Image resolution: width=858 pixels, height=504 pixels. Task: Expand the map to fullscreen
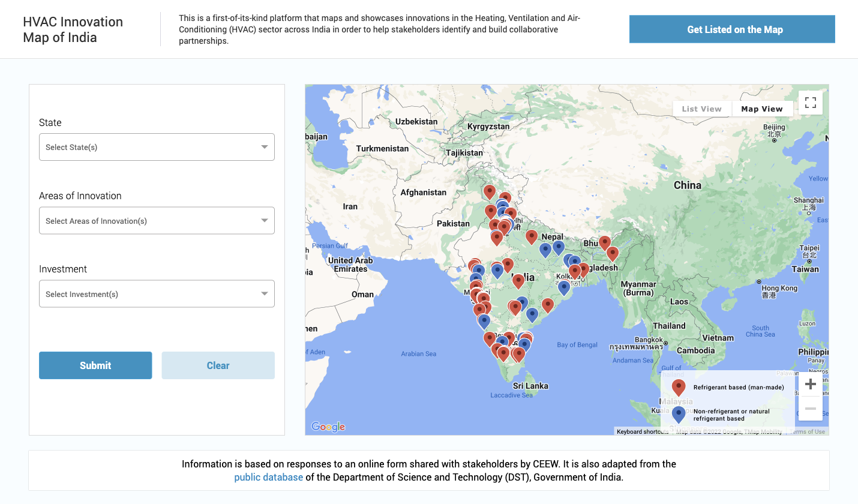coord(811,102)
